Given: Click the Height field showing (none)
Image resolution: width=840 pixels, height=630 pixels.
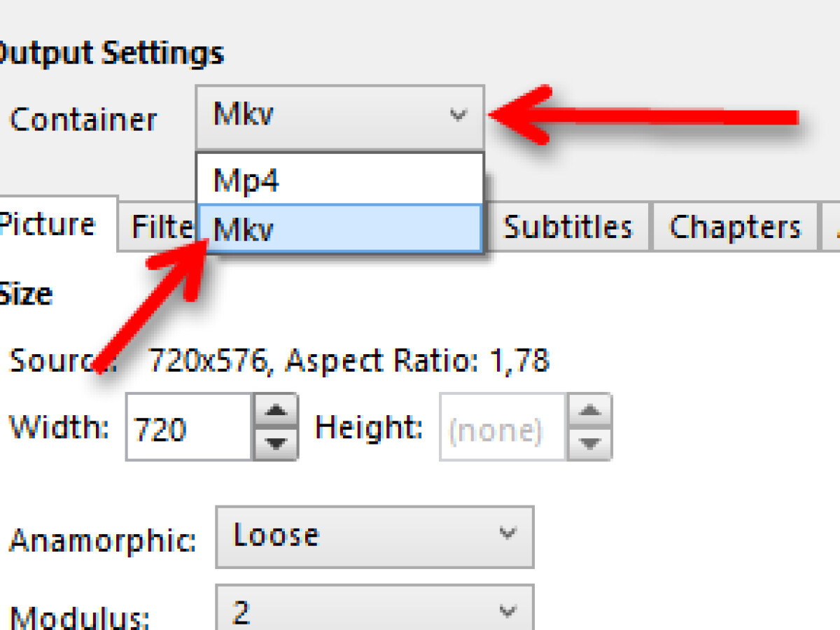Looking at the screenshot, I should pyautogui.click(x=501, y=428).
